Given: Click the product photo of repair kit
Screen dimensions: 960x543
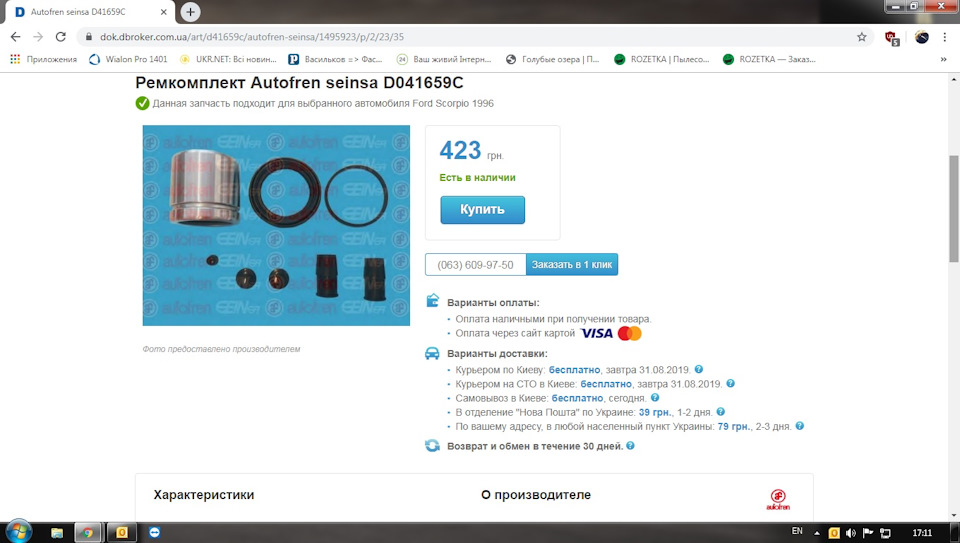Looking at the screenshot, I should [276, 225].
